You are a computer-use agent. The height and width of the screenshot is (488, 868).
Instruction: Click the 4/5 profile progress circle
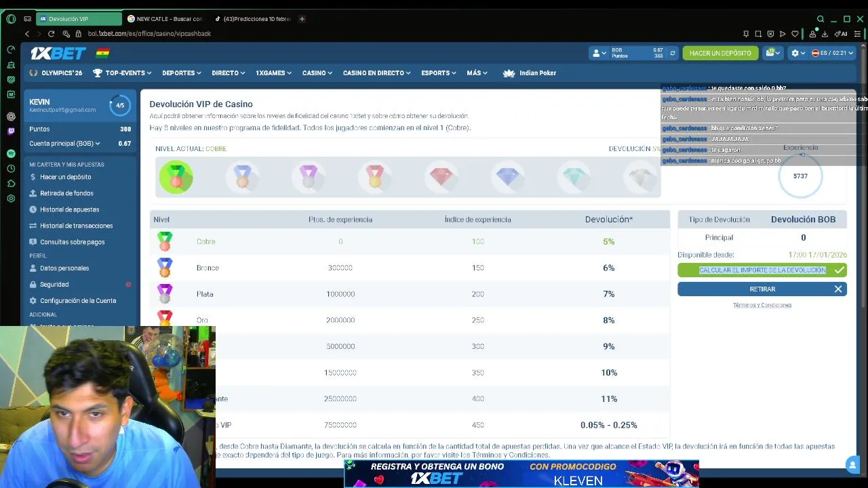(x=120, y=105)
